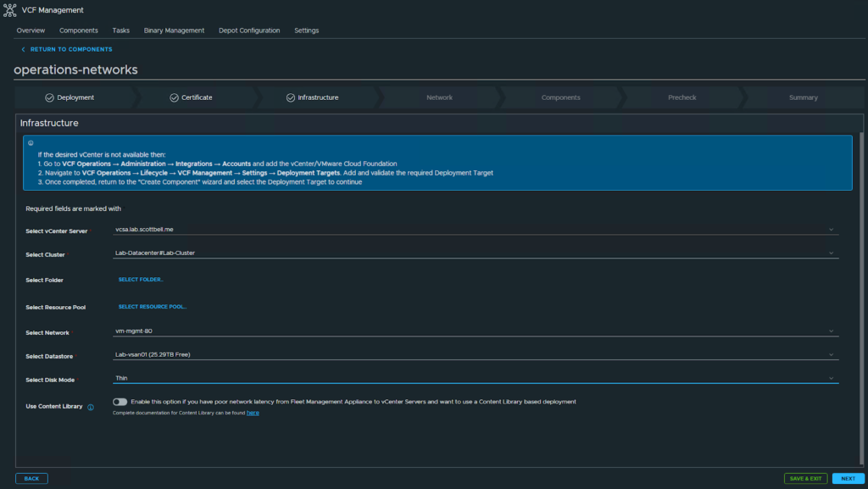Click the Back button
This screenshot has width=868, height=489.
pos(31,479)
